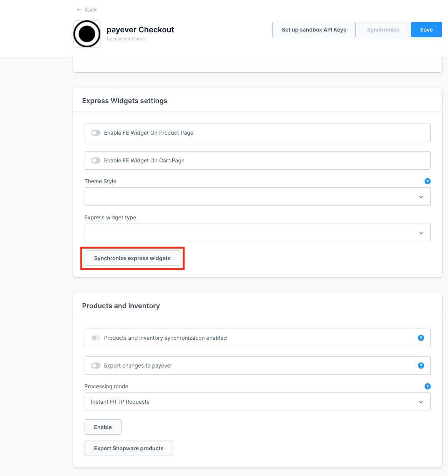Click the Synchronize button in header
Screen dimensions: 448x476
click(383, 30)
